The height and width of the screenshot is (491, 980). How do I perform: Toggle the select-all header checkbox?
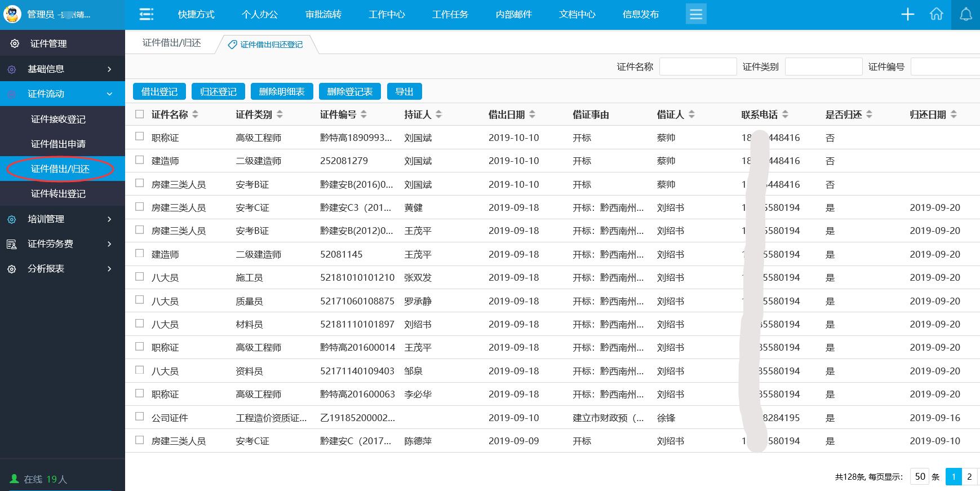[x=140, y=114]
